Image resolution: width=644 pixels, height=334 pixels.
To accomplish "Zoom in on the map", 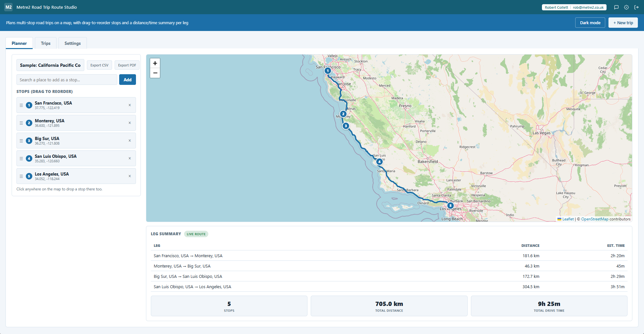I will (155, 63).
